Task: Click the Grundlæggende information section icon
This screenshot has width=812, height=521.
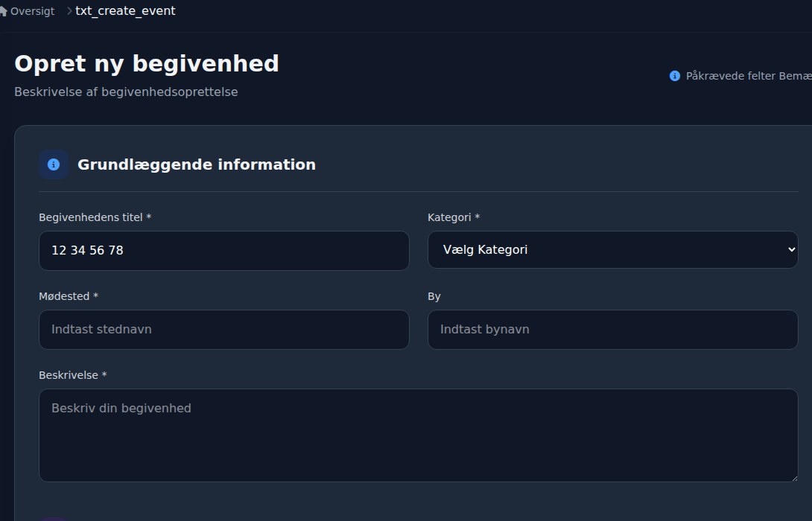Action: (x=54, y=164)
